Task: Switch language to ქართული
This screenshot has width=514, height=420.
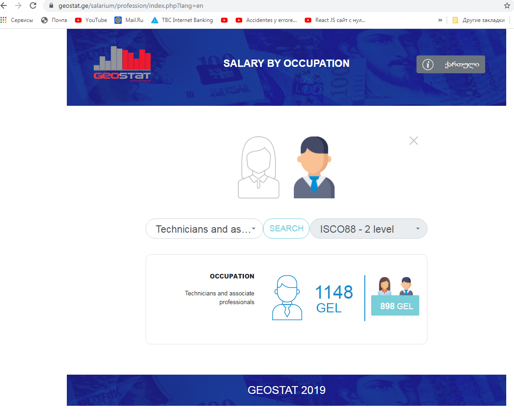Action: point(461,65)
